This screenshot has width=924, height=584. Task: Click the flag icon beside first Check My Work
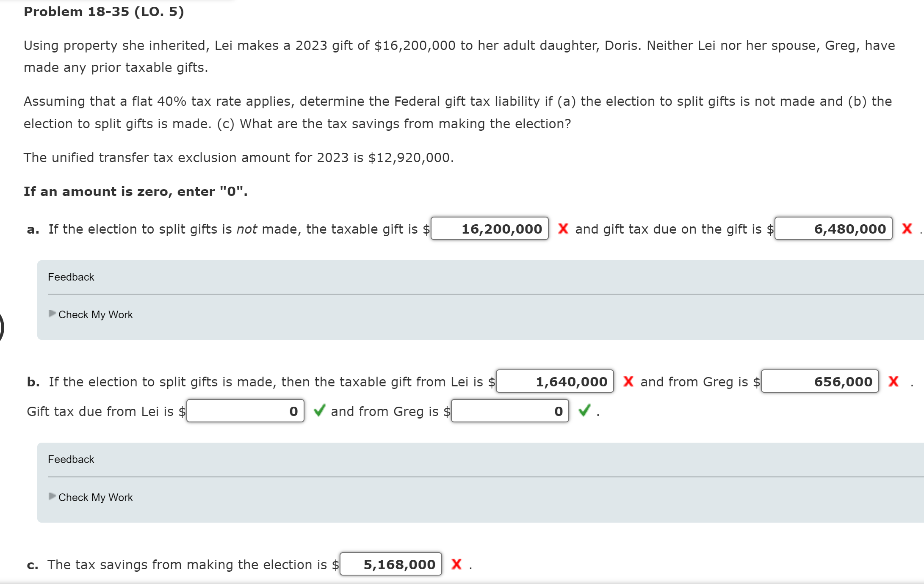(52, 314)
